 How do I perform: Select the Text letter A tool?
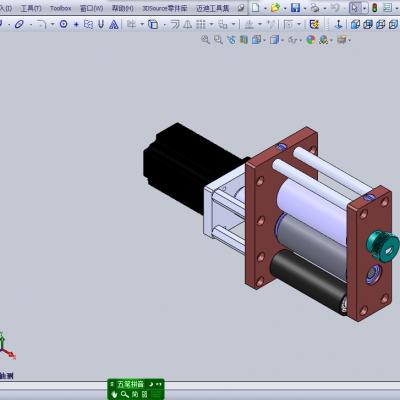pos(114,24)
